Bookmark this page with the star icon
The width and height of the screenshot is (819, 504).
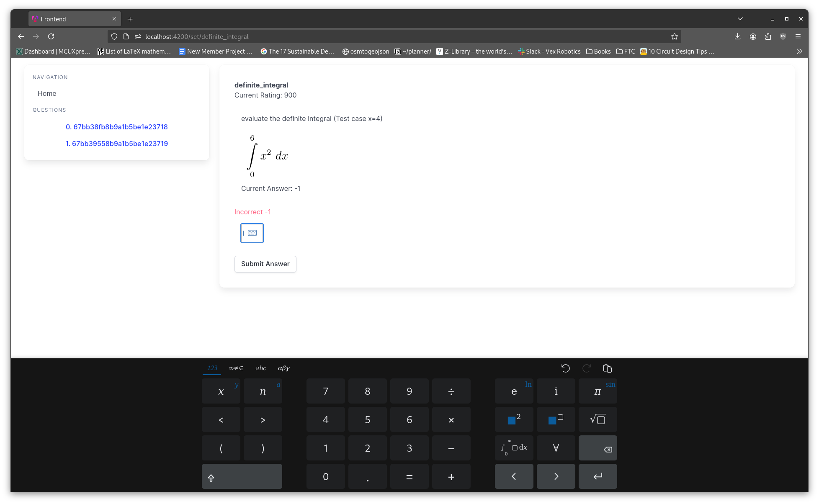click(674, 37)
